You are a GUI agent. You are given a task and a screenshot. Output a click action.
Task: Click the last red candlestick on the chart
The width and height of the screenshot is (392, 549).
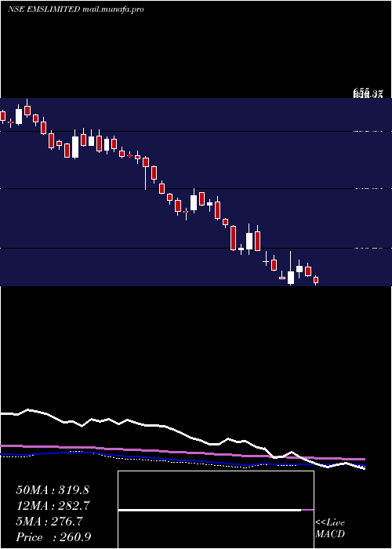(316, 280)
